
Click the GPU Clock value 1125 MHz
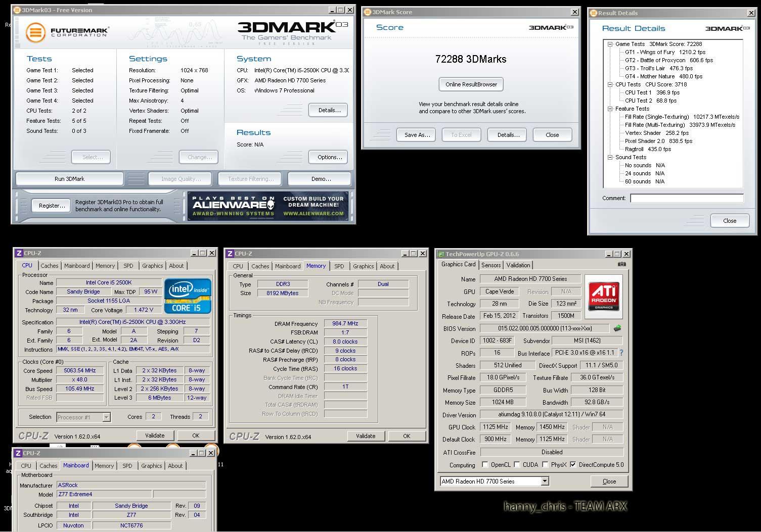(496, 427)
